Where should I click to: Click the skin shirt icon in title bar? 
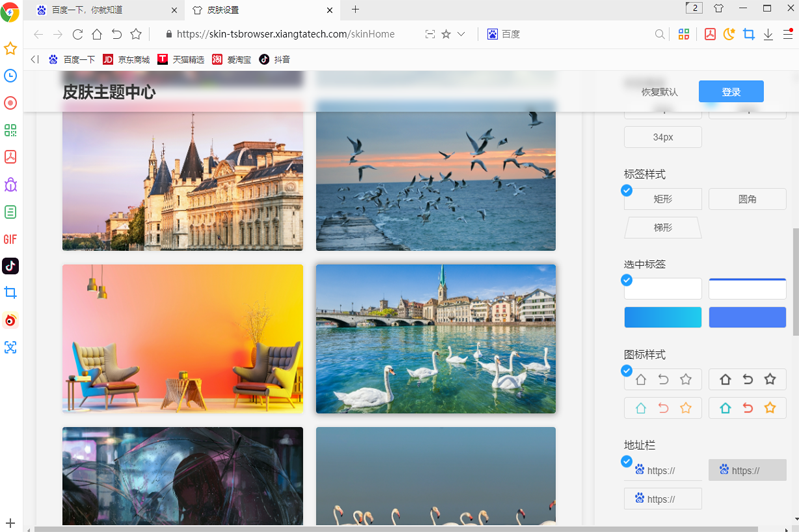(717, 9)
